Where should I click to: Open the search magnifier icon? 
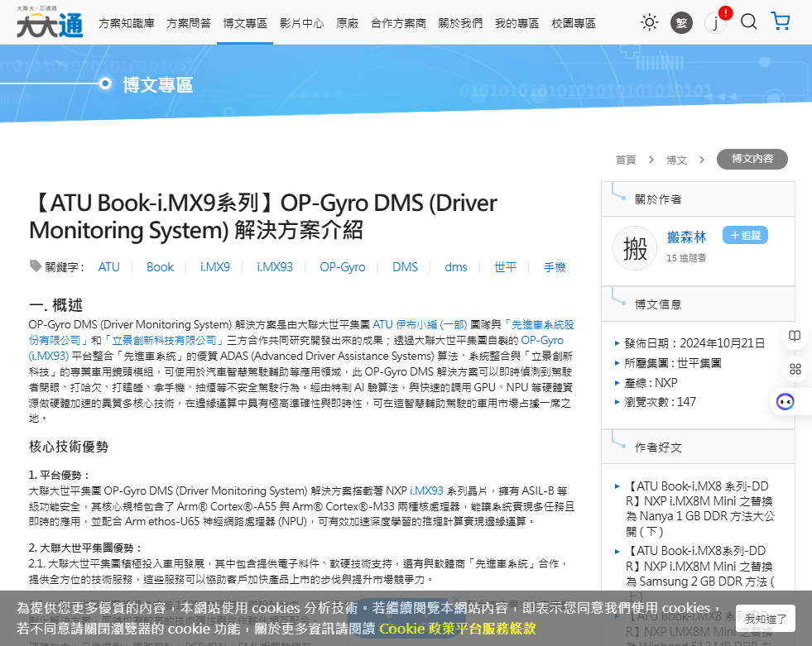coord(749,22)
